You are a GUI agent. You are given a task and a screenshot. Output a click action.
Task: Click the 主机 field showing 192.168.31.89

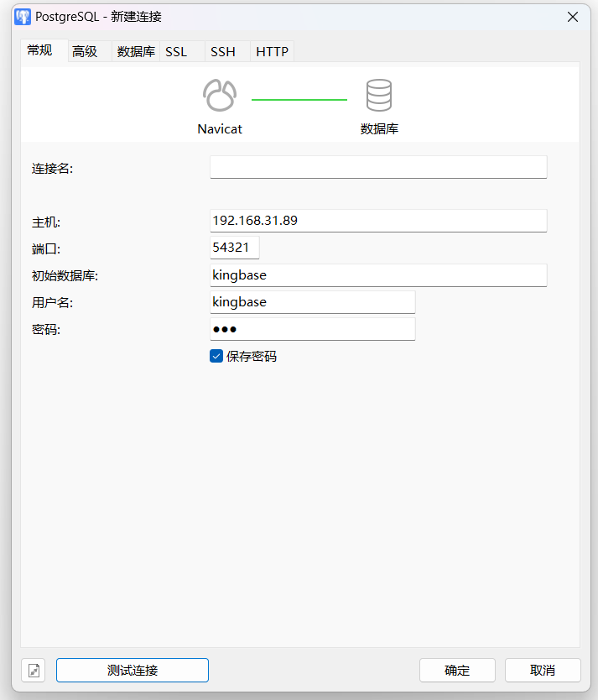(378, 221)
